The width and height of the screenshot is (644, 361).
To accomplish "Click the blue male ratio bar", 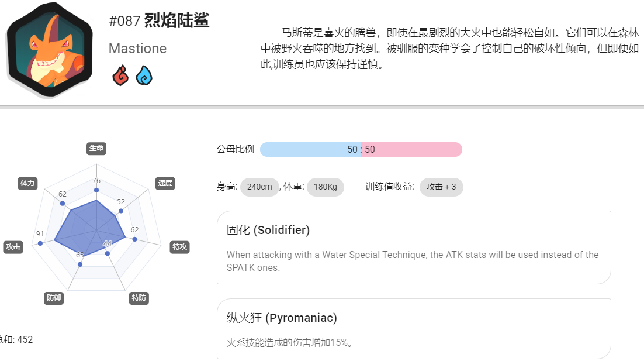I will click(x=310, y=150).
